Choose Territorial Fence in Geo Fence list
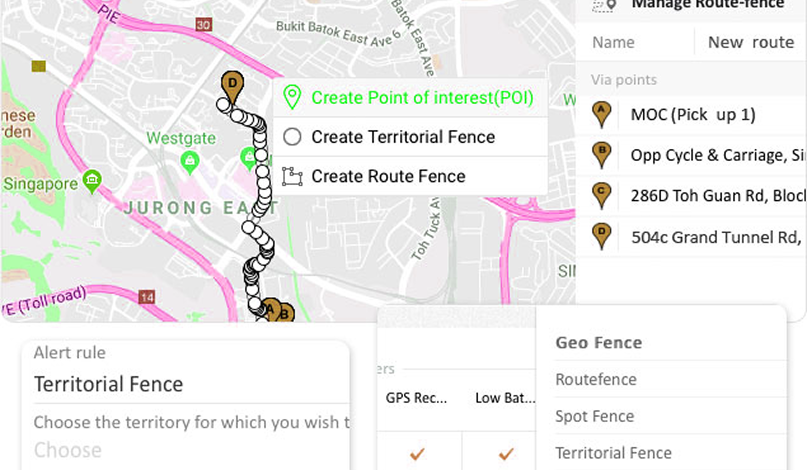This screenshot has width=807, height=470. click(613, 453)
